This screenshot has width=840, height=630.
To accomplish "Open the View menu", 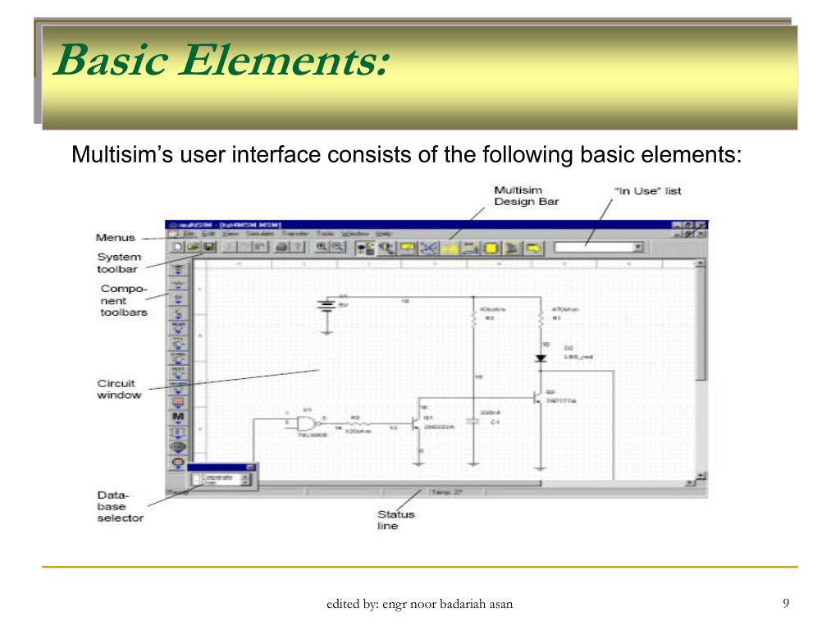I will [x=231, y=234].
